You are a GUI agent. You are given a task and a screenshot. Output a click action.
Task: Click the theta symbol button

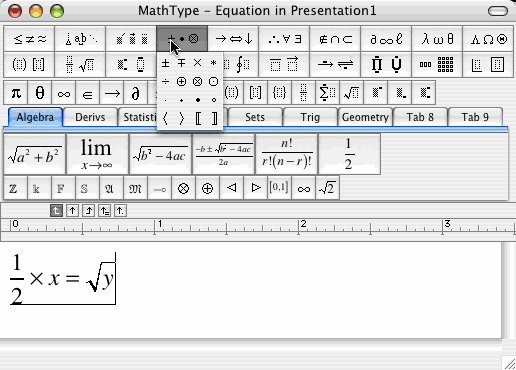[40, 93]
